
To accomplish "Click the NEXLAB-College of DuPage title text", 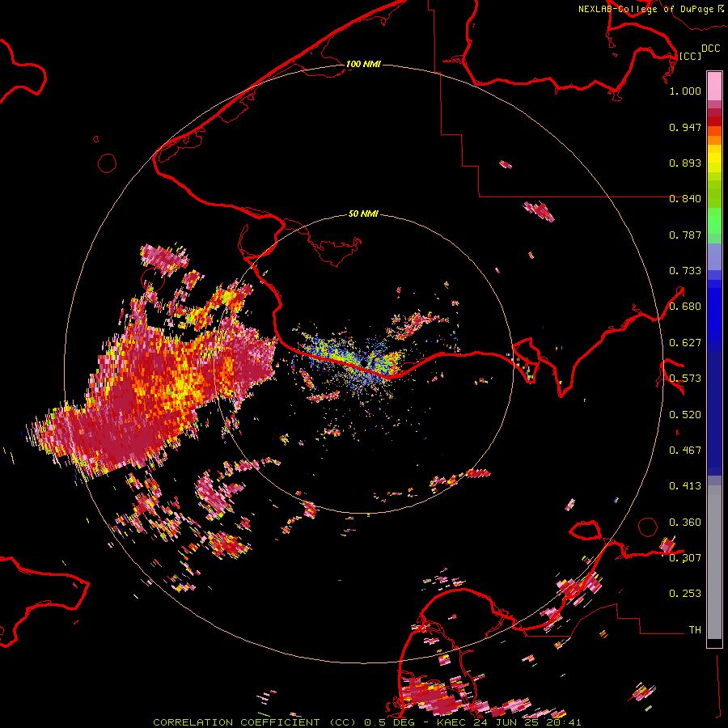I will click(x=645, y=9).
